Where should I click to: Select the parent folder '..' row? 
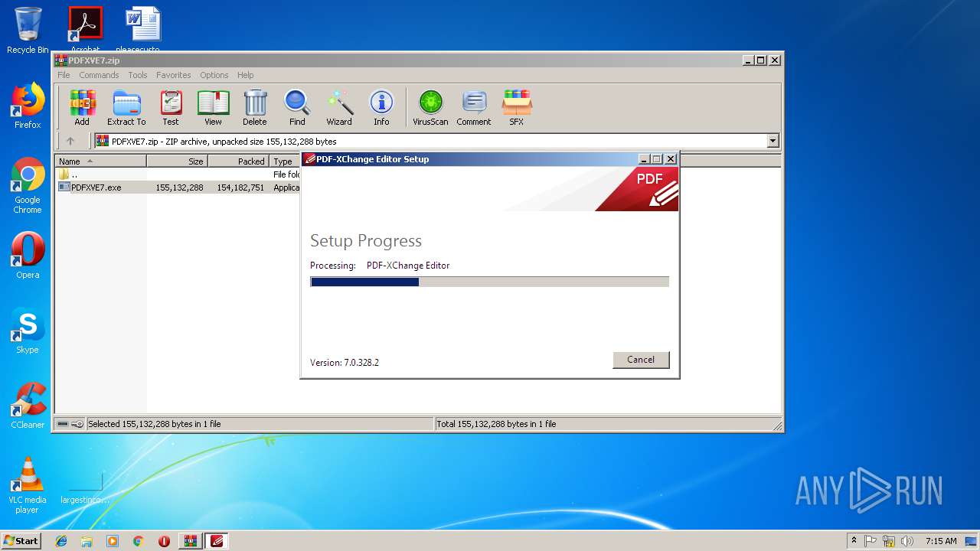pyautogui.click(x=178, y=174)
